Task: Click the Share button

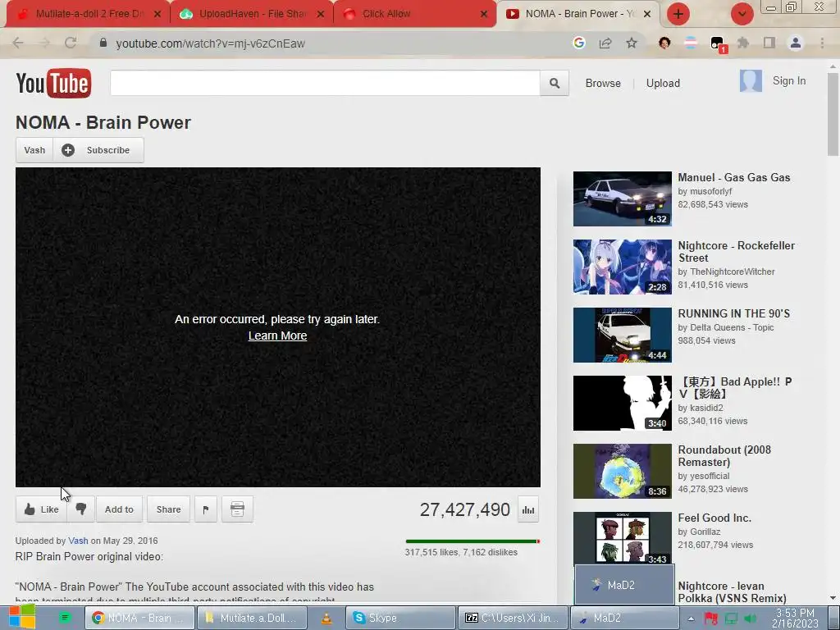Action: [x=168, y=509]
